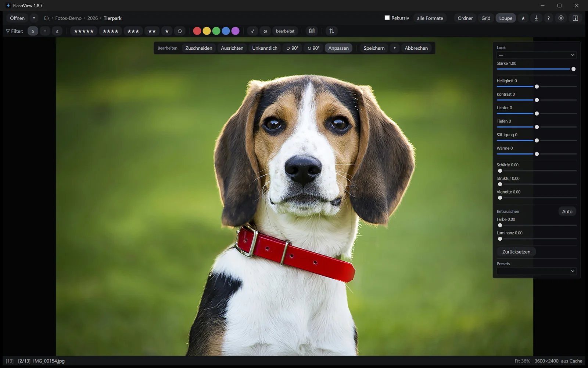Filter by yellow color label
588x368 pixels.
207,31
